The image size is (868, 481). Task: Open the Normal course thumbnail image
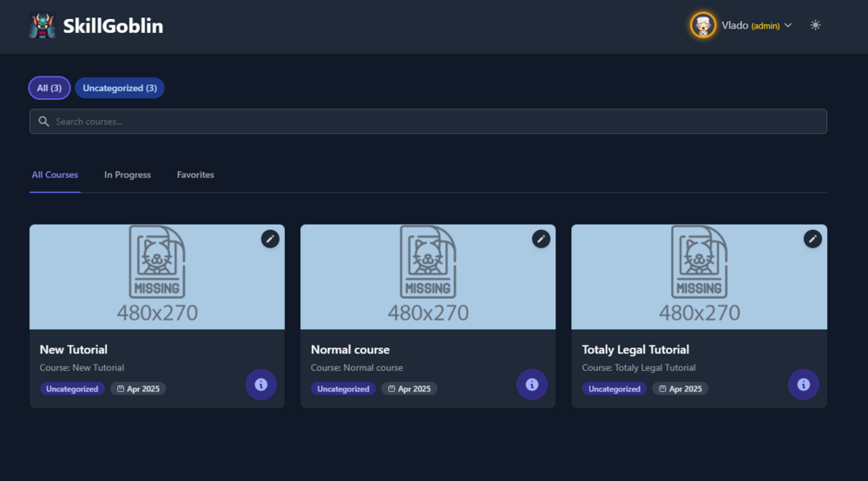click(x=428, y=277)
